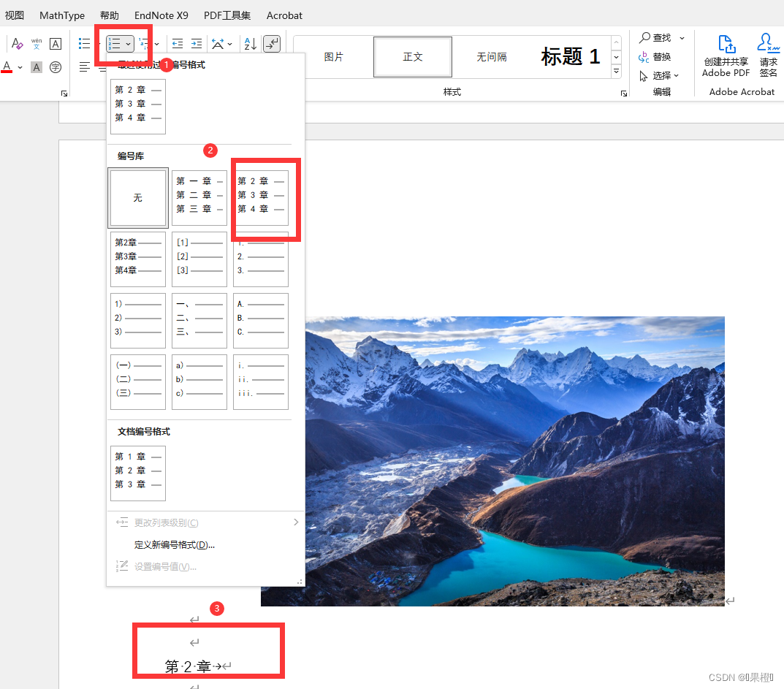Select the 标题 1 style
Screen dimensions: 784x689
coord(571,57)
